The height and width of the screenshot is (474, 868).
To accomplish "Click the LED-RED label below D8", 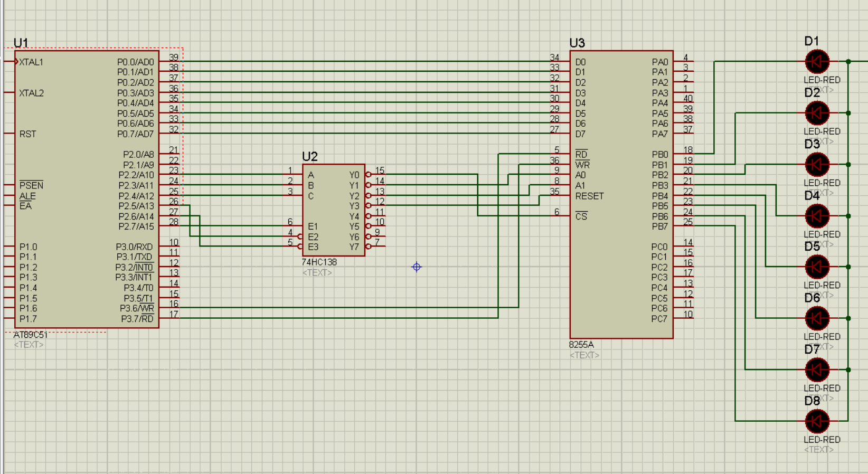I will coord(822,440).
